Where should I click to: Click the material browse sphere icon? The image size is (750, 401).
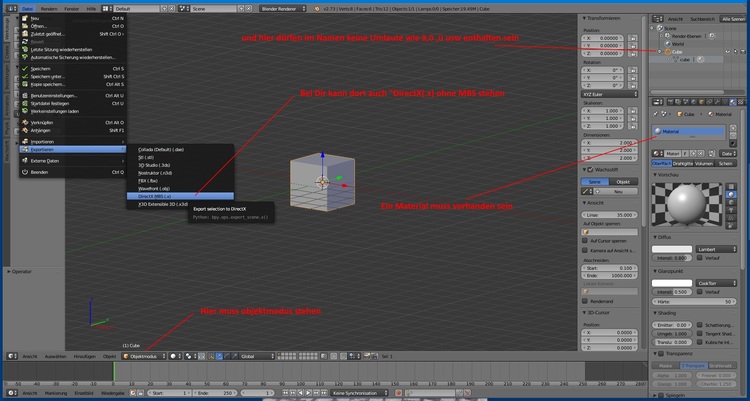pyautogui.click(x=659, y=153)
